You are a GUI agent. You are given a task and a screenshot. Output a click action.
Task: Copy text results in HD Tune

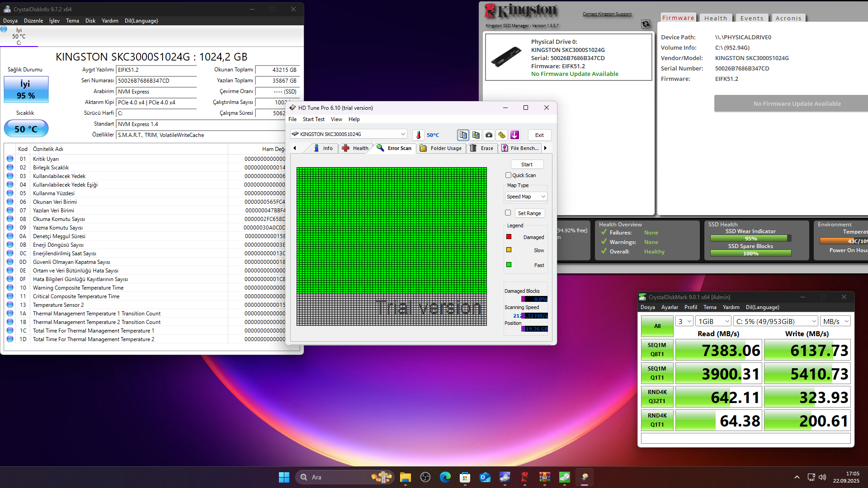(x=463, y=135)
